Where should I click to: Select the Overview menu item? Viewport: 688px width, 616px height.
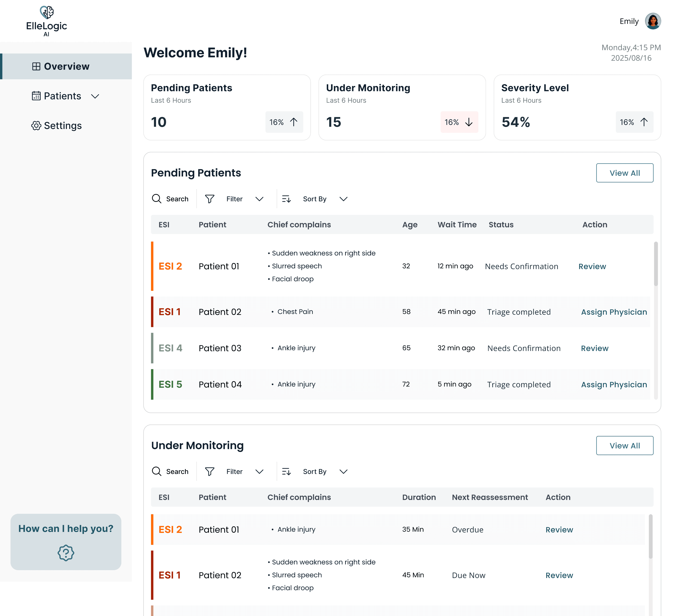tap(66, 66)
